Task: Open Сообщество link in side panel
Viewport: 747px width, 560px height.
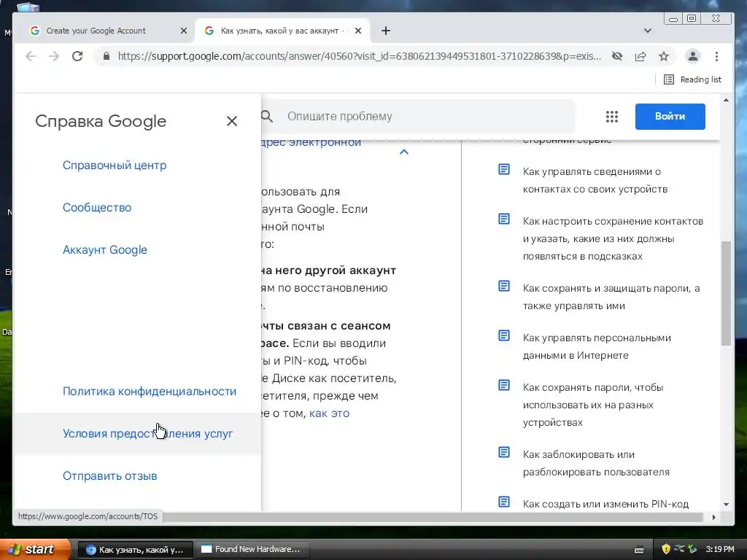Action: tap(97, 208)
